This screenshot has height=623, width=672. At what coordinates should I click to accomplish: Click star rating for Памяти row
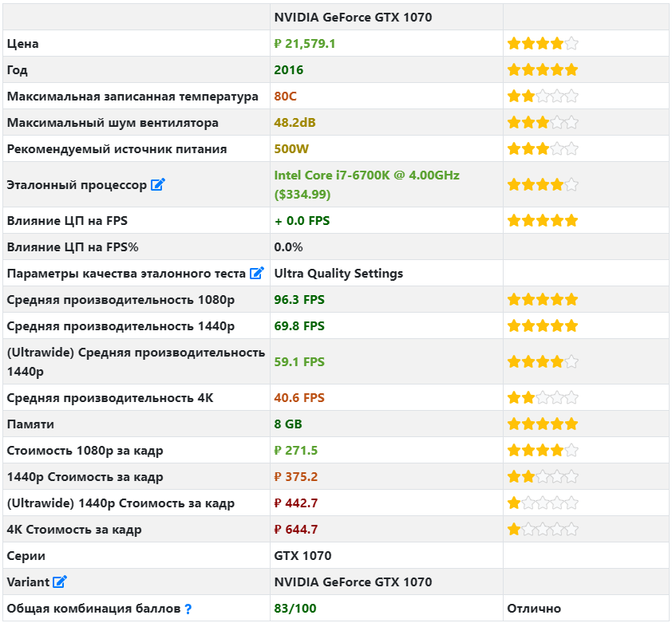pyautogui.click(x=543, y=424)
